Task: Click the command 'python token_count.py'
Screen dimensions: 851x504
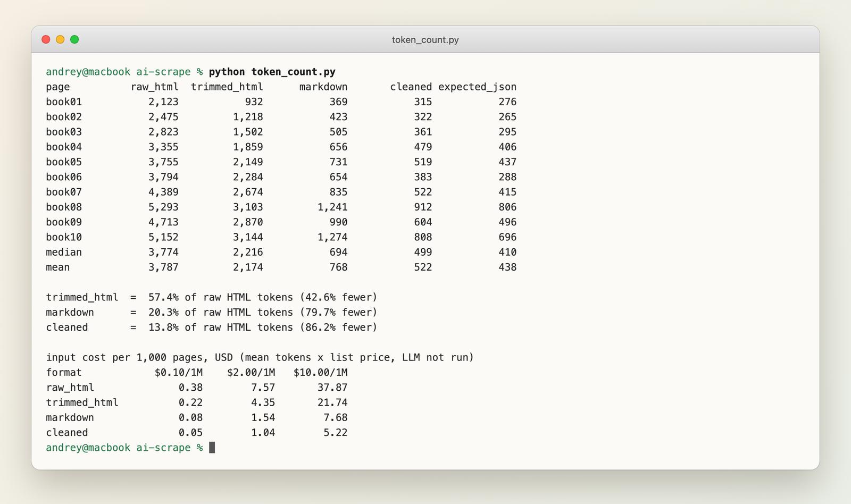Action: [x=272, y=72]
